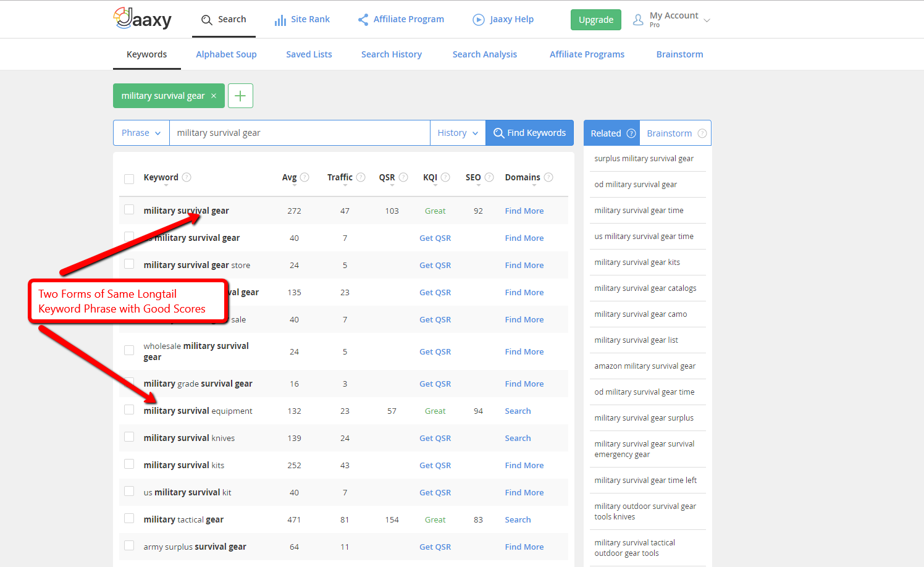Show help icon beside Related tab
924x567 pixels.
pyautogui.click(x=631, y=133)
